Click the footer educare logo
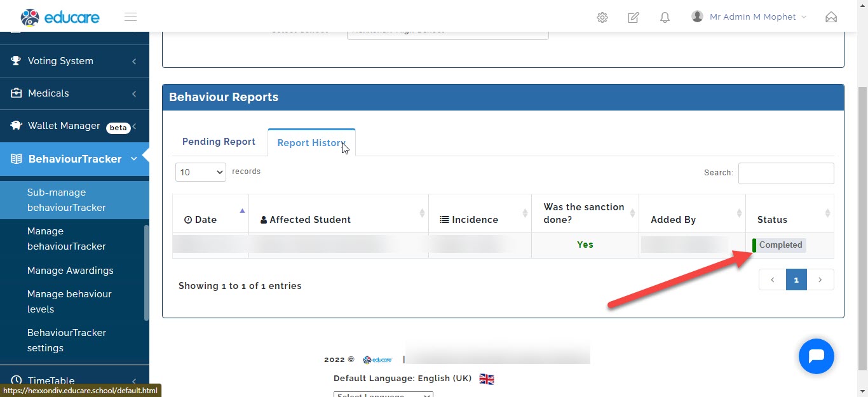The width and height of the screenshot is (868, 397). [377, 360]
